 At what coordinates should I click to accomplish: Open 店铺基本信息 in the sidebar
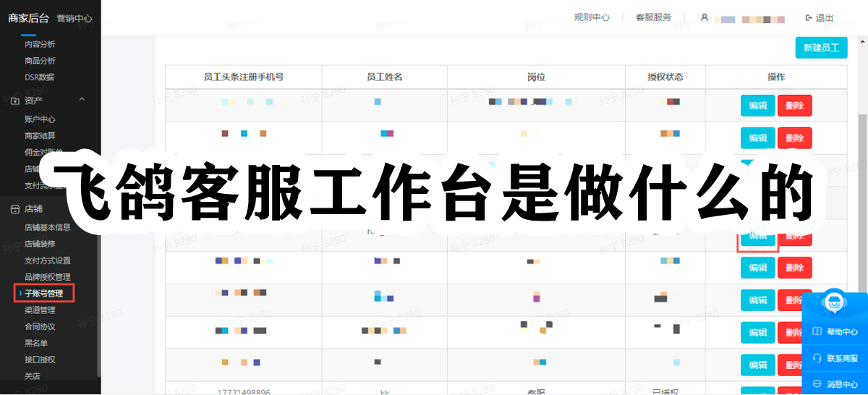48,227
